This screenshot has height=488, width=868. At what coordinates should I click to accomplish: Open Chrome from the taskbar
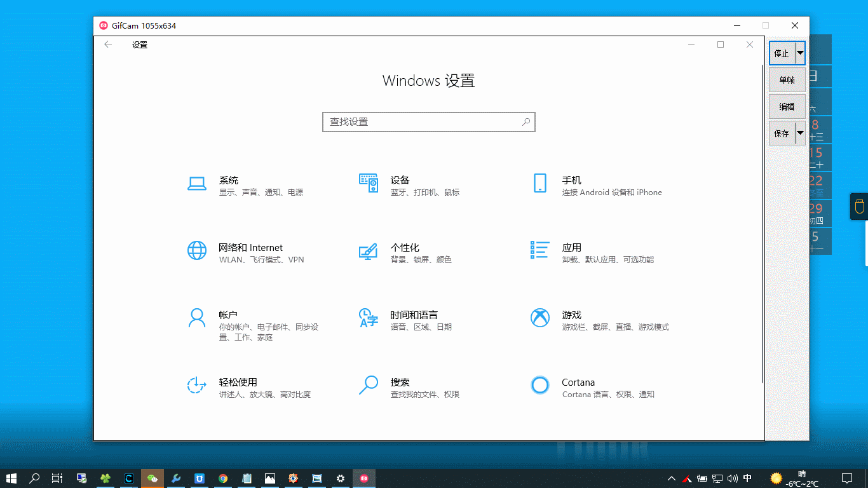coord(223,478)
